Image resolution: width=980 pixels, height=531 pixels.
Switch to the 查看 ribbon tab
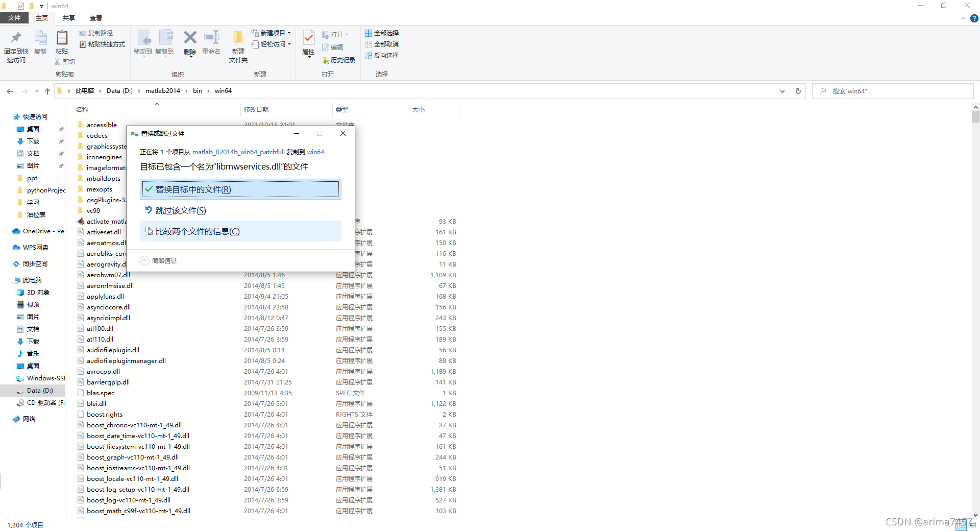coord(95,18)
